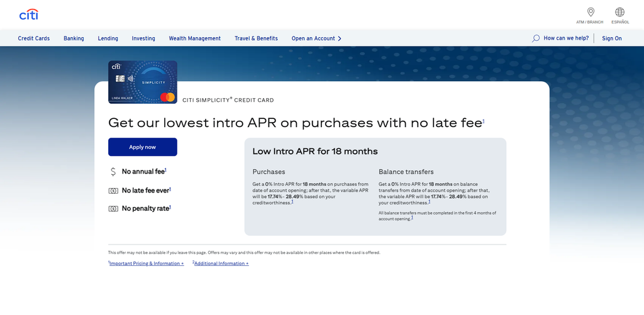This screenshot has height=315, width=644.
Task: Expand Additional Information section
Action: click(x=221, y=263)
